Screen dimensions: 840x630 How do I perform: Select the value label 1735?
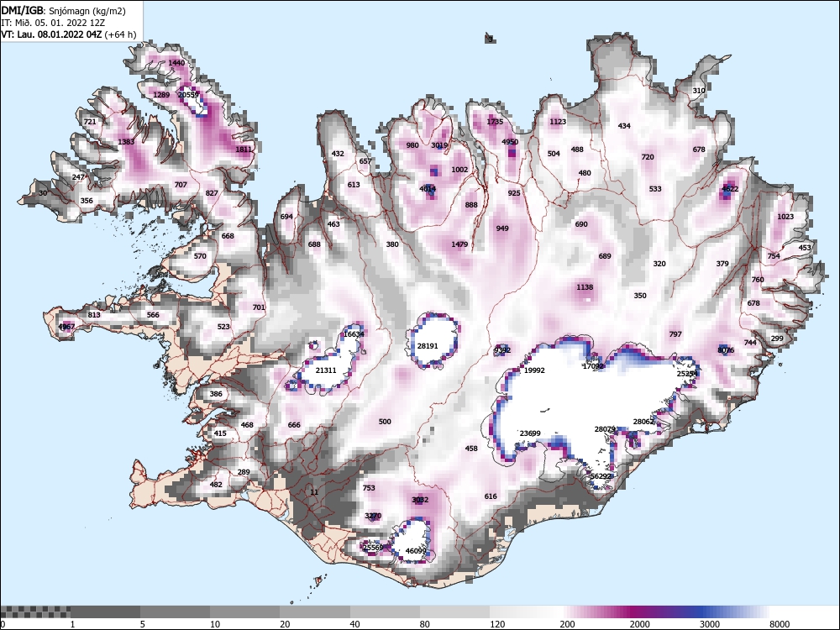point(495,122)
